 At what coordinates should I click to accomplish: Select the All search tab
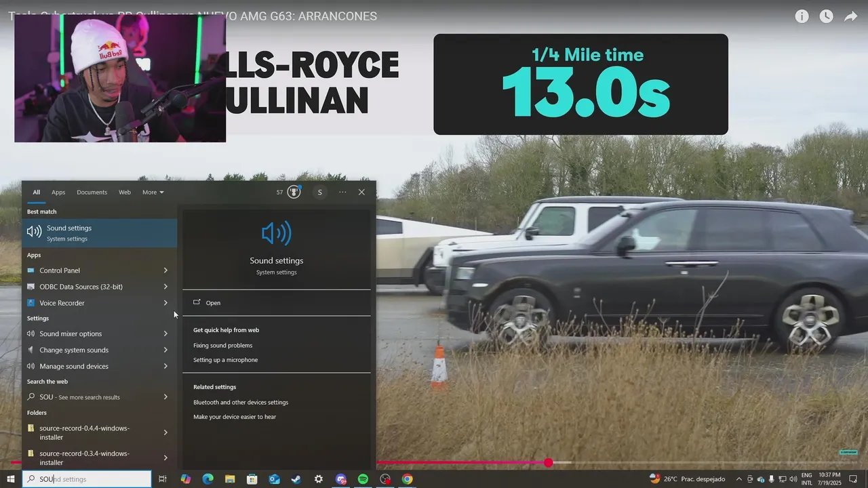37,192
